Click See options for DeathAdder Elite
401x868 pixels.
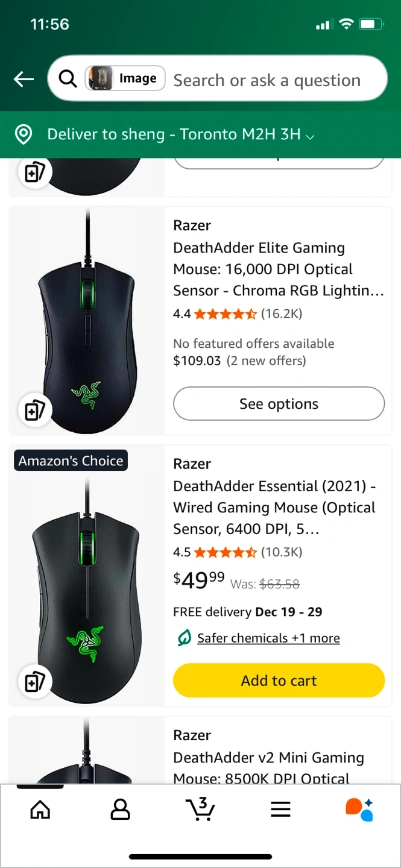[279, 404]
